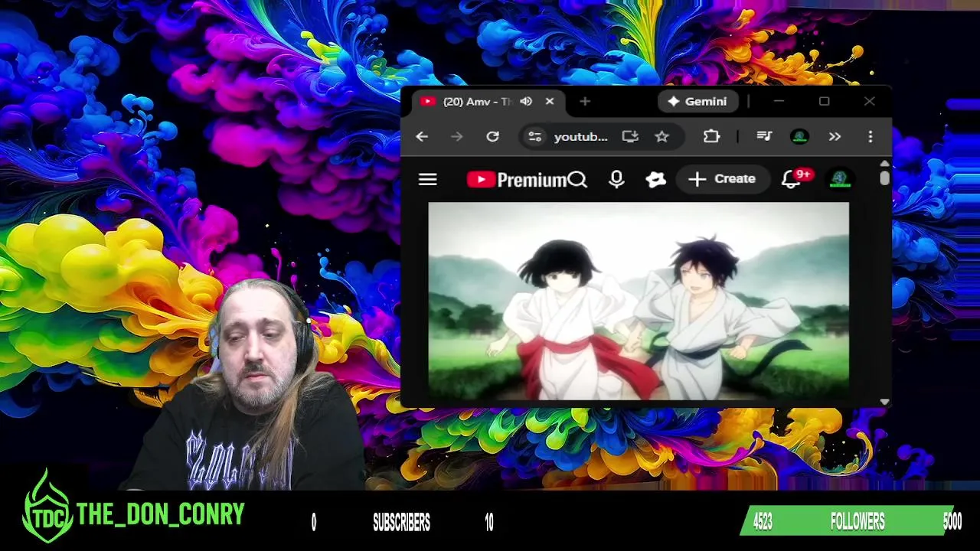Click the youtube address bar URL
The width and height of the screenshot is (980, 551).
(x=580, y=136)
